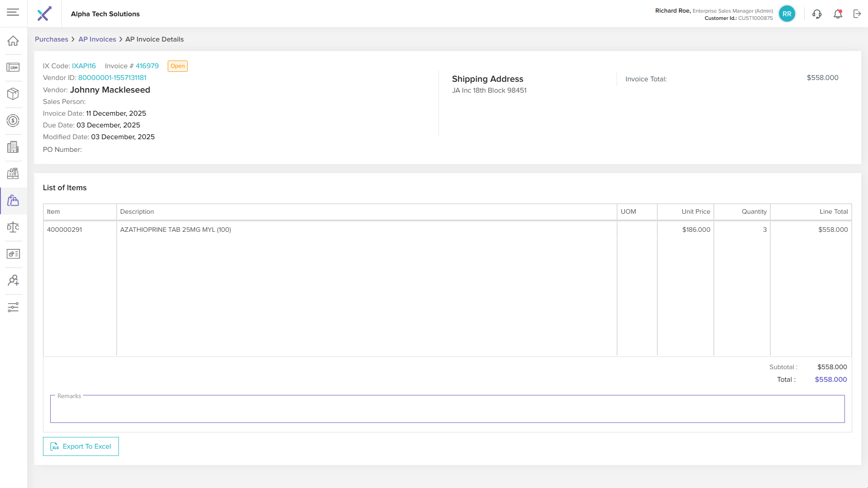The image size is (868, 488).
Task: Open the hamburger menu
Action: [x=13, y=12]
